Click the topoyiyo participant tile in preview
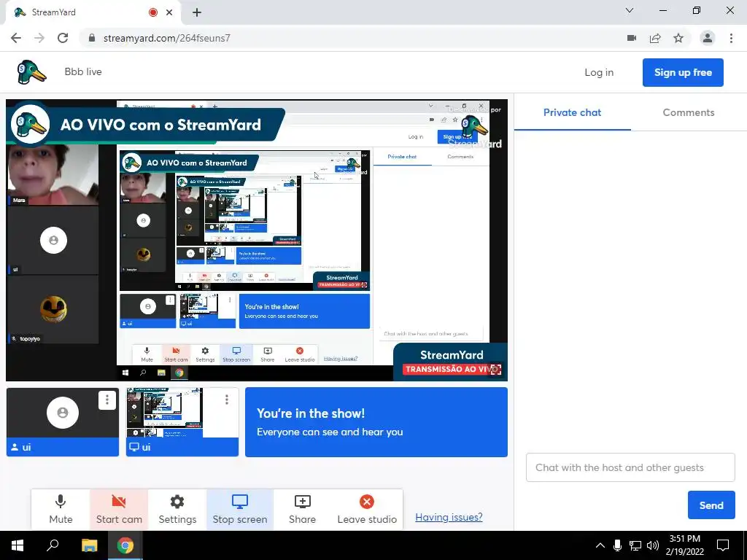Image resolution: width=747 pixels, height=560 pixels. (x=53, y=309)
